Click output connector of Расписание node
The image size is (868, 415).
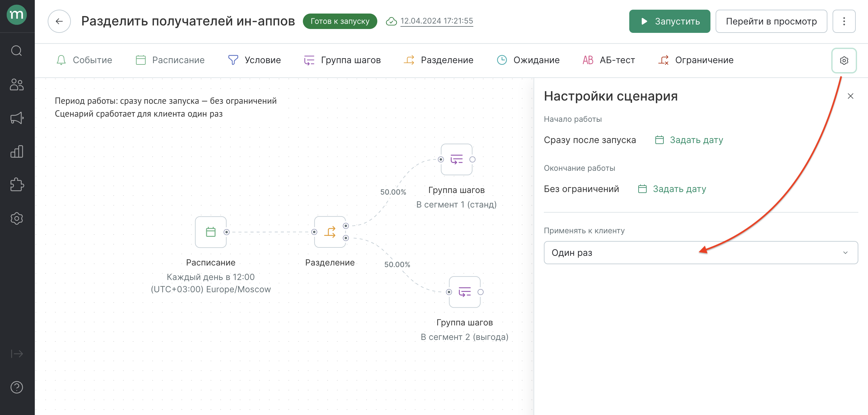pyautogui.click(x=227, y=232)
